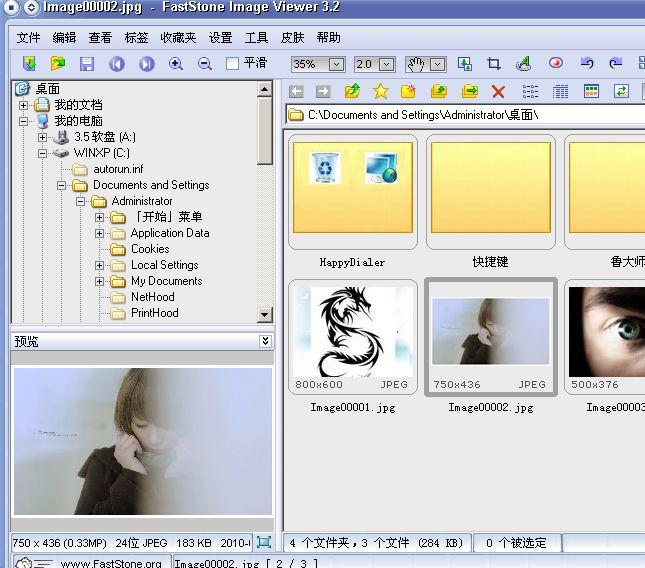Expand the My Documents folder node
645x568 pixels.
[x=99, y=282]
